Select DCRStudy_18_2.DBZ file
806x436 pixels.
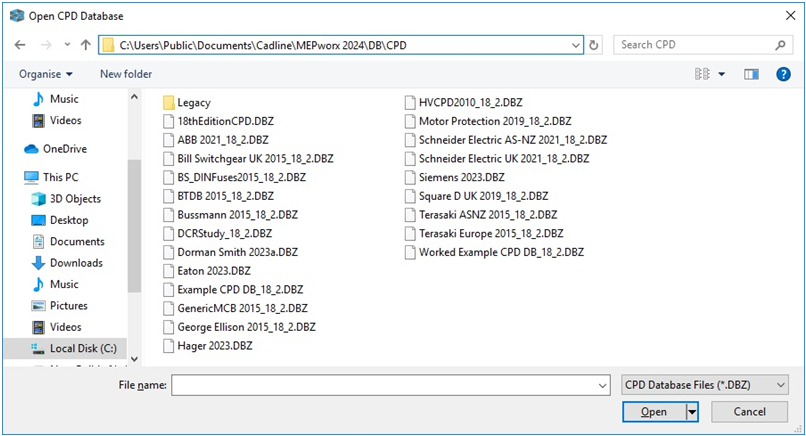[218, 233]
